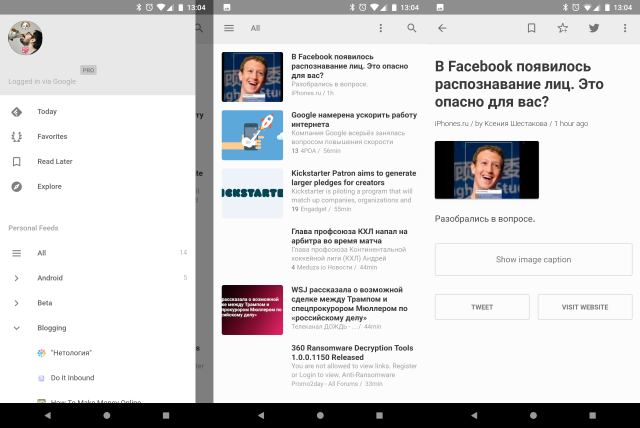
Task: Select the All feeds row
Action: 98,253
